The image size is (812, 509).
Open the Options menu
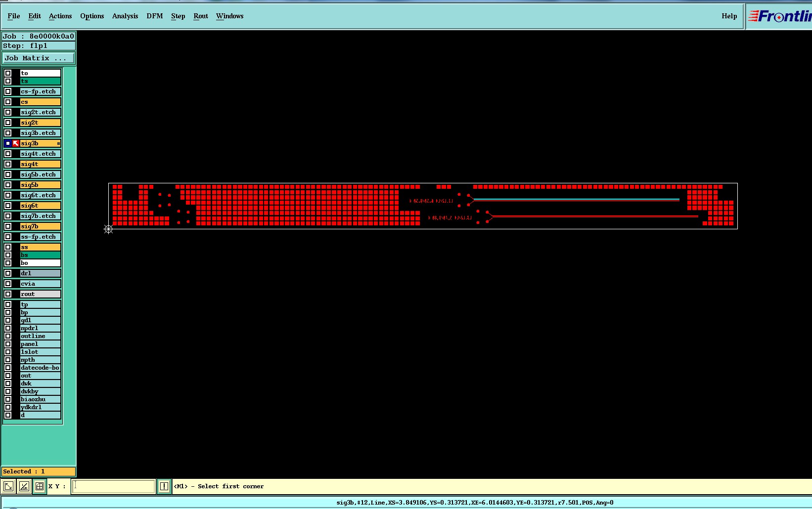click(x=92, y=16)
